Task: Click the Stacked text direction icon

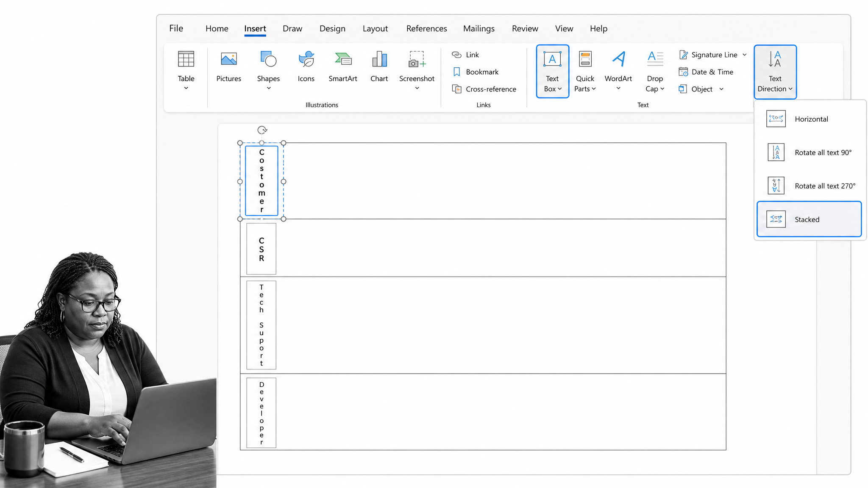Action: point(776,219)
